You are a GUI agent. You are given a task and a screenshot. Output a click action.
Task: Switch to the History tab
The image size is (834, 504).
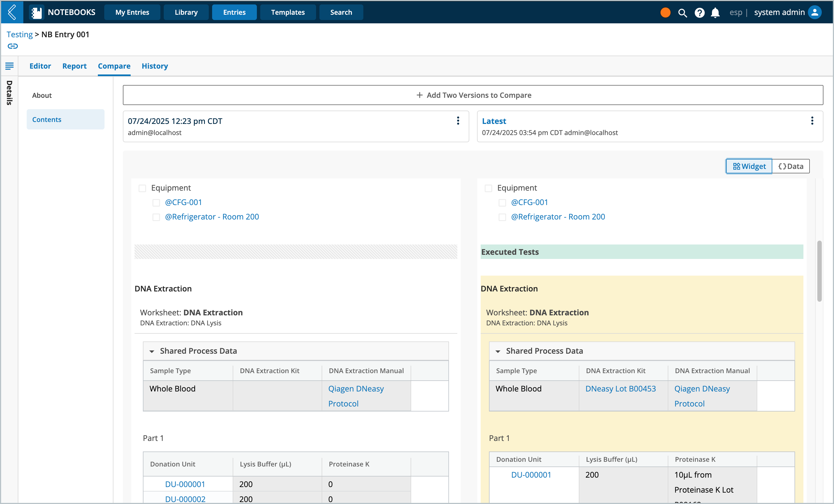coord(155,66)
